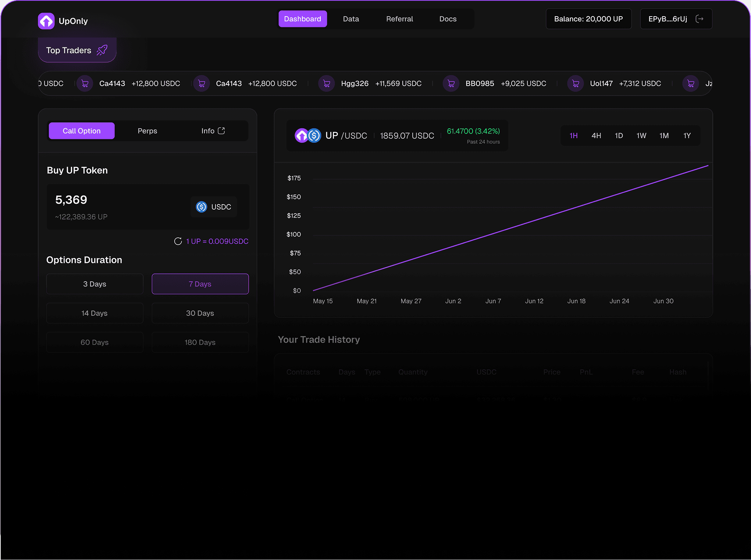Viewport: 751px width, 560px height.
Task: Click the cart icon beside BB0985
Action: (x=451, y=83)
